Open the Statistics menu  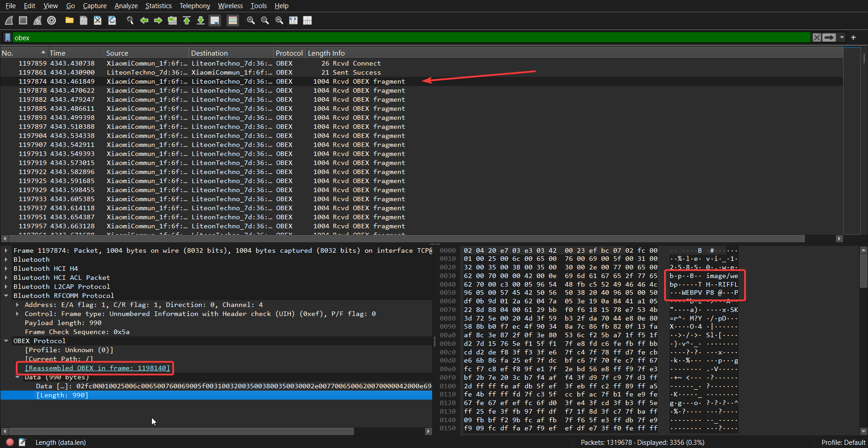158,6
